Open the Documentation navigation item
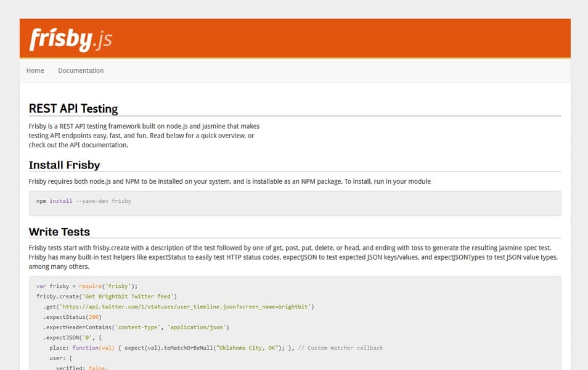 pos(81,70)
